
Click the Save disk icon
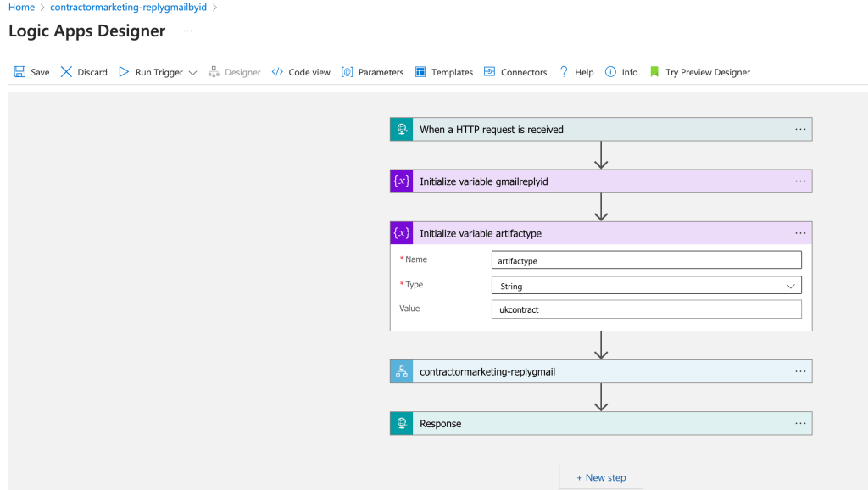(x=20, y=72)
